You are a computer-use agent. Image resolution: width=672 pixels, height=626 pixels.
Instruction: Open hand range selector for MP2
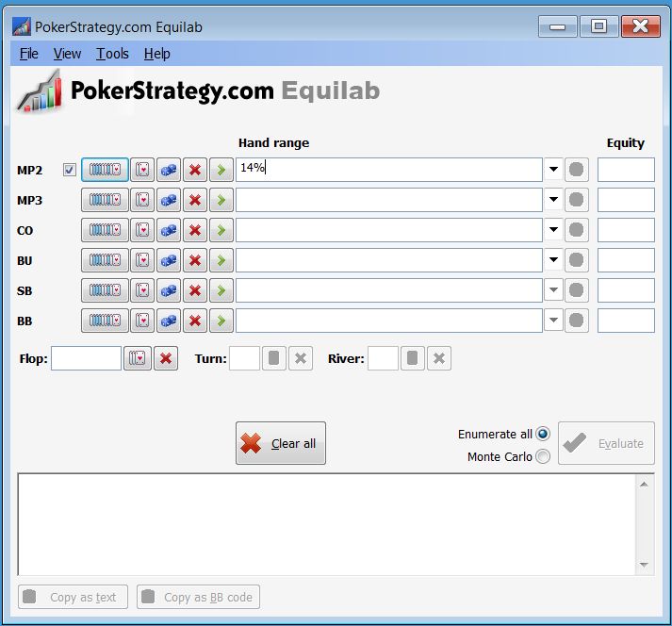(x=105, y=170)
